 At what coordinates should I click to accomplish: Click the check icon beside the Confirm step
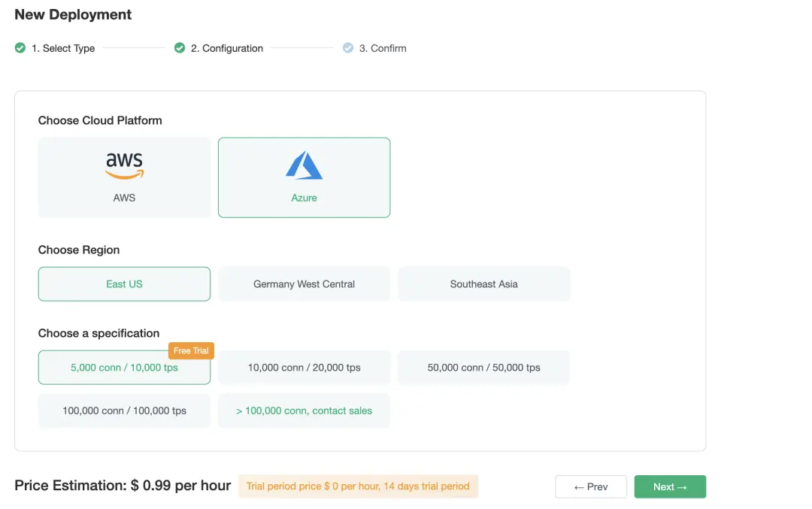click(348, 47)
